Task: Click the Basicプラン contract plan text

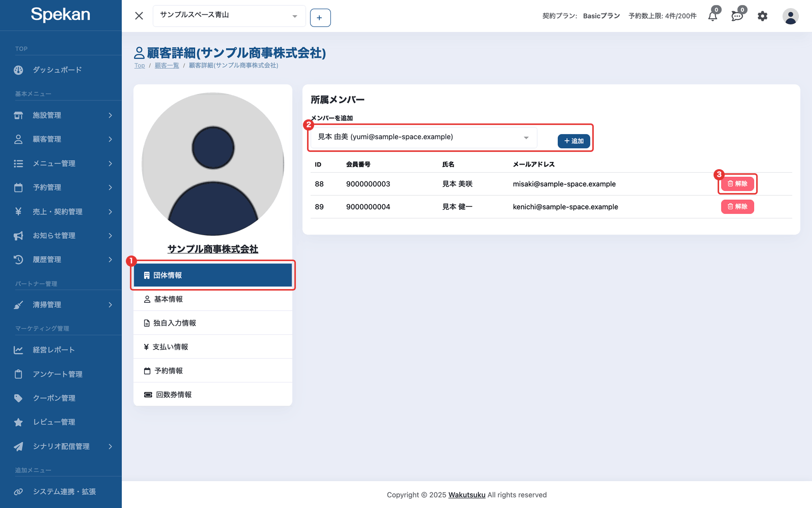Action: (601, 16)
